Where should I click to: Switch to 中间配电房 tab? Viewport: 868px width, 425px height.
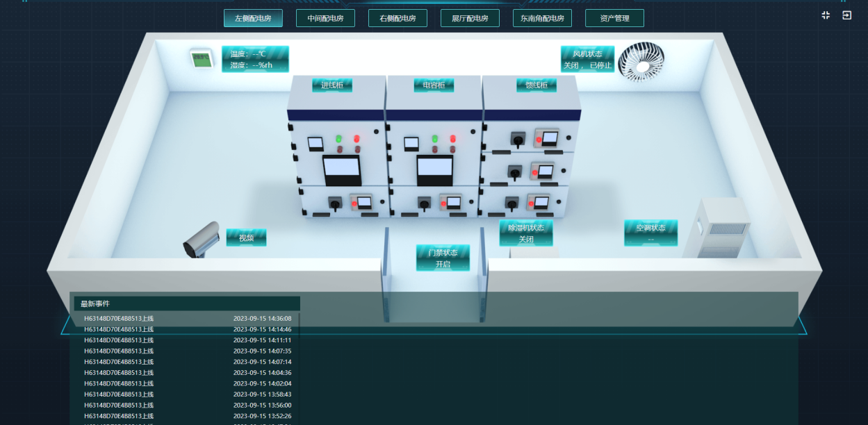[325, 18]
